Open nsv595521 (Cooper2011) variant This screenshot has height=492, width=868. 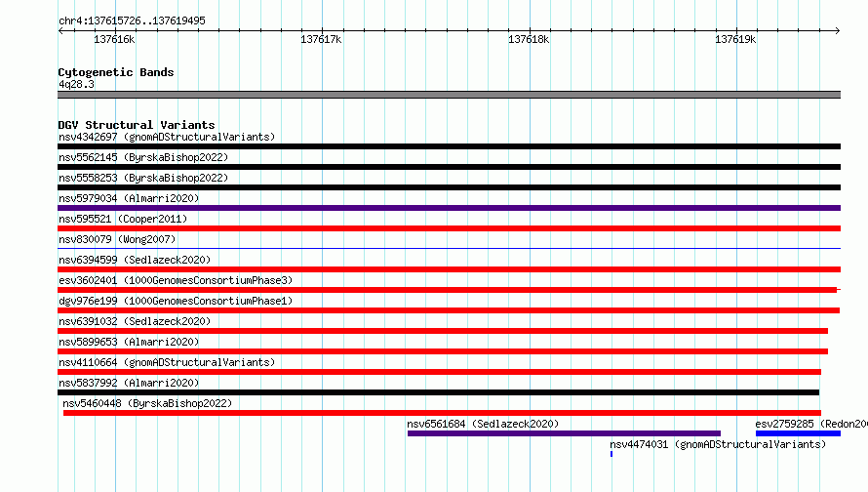click(x=123, y=219)
